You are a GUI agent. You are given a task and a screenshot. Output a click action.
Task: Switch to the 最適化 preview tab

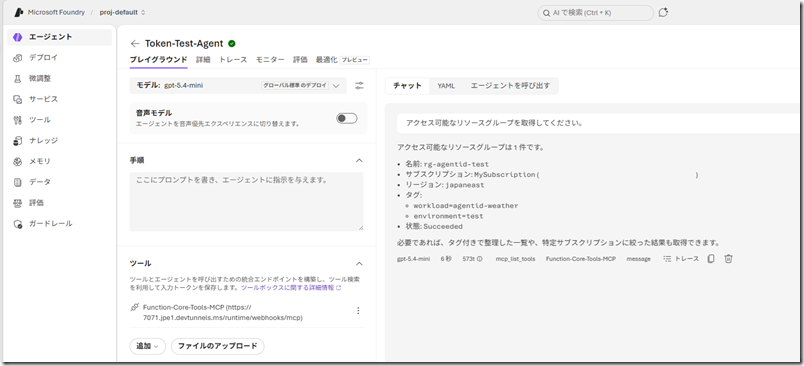(x=343, y=60)
